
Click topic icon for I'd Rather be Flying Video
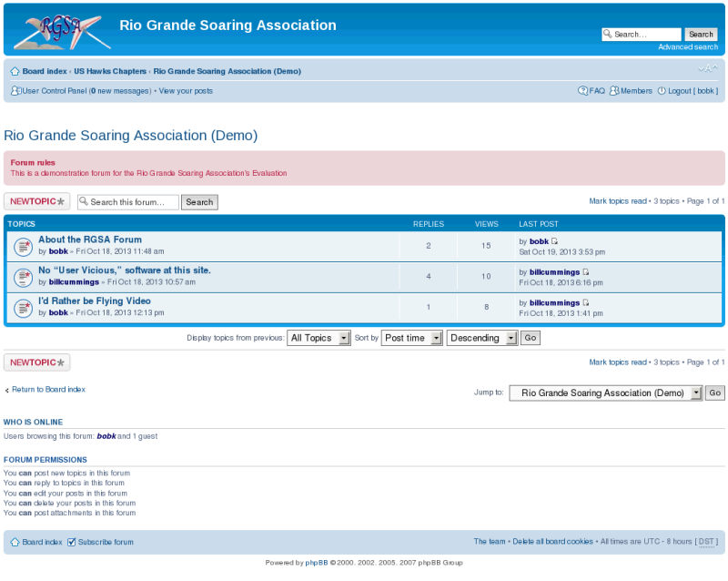pos(23,308)
